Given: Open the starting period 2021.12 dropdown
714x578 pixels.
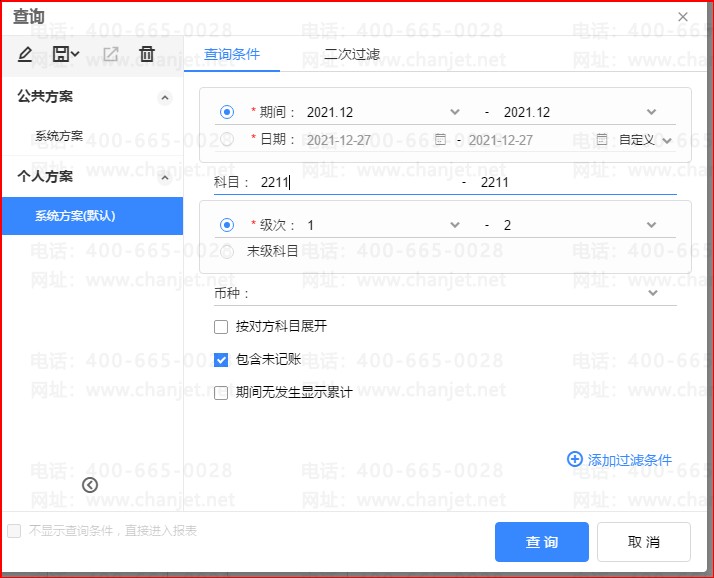Looking at the screenshot, I should pyautogui.click(x=455, y=112).
